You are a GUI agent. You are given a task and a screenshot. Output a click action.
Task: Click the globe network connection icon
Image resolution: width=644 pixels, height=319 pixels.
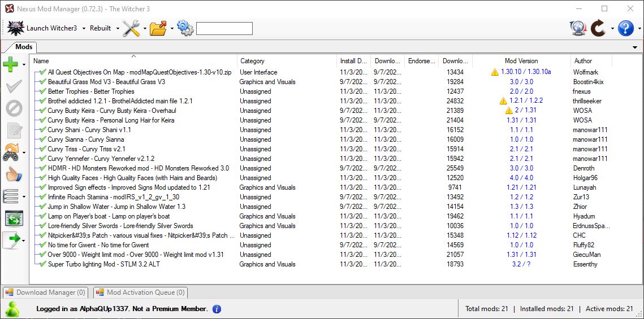(x=578, y=28)
